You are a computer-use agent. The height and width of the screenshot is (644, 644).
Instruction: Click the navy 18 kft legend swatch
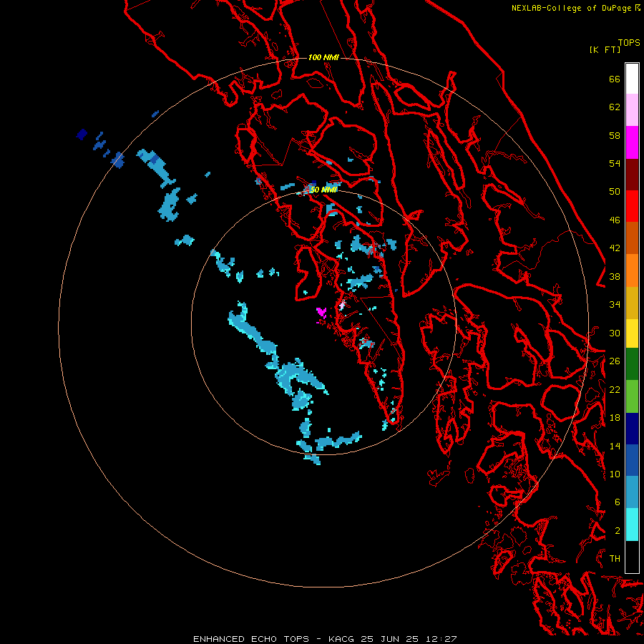pyautogui.click(x=632, y=429)
